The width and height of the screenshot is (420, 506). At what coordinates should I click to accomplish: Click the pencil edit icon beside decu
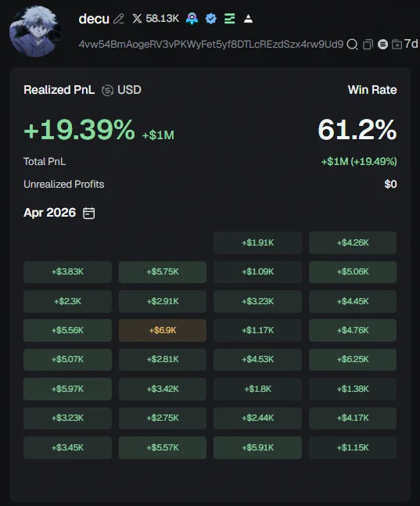pyautogui.click(x=119, y=19)
